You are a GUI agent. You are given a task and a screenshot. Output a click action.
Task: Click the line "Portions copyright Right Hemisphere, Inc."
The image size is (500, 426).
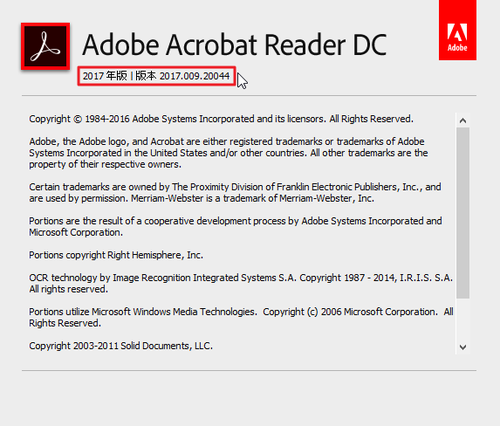click(116, 255)
